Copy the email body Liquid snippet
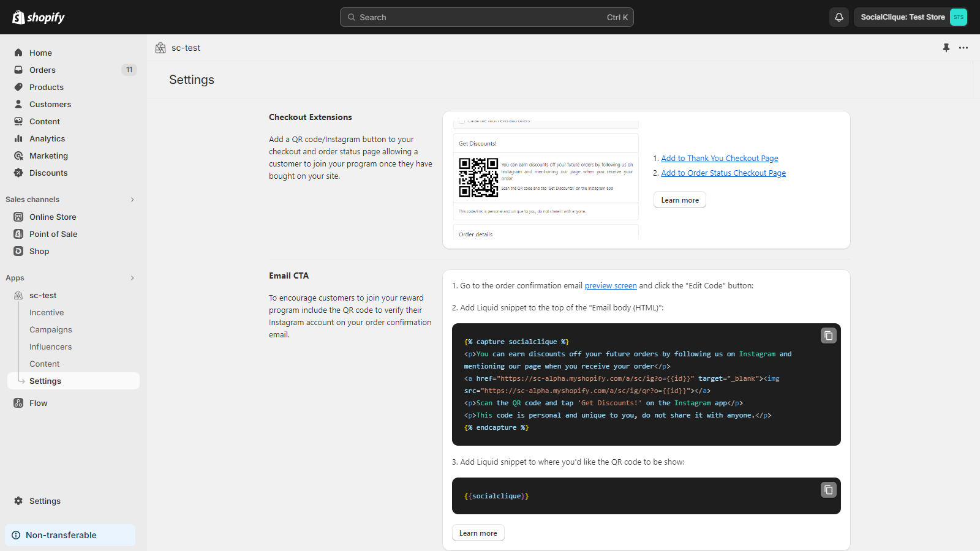The image size is (980, 551). click(x=829, y=335)
